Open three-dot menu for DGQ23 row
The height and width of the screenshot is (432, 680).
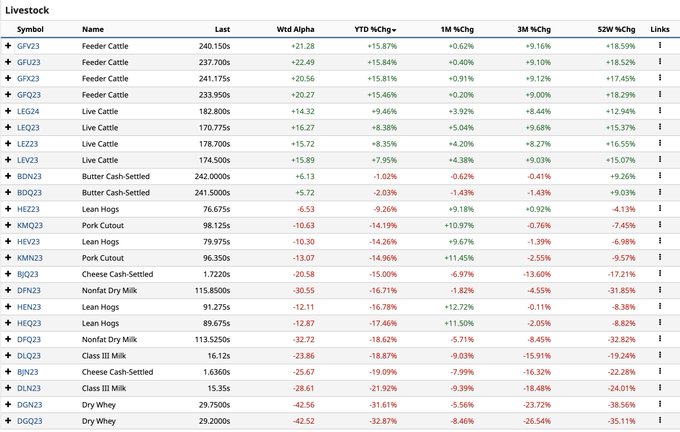coord(660,420)
